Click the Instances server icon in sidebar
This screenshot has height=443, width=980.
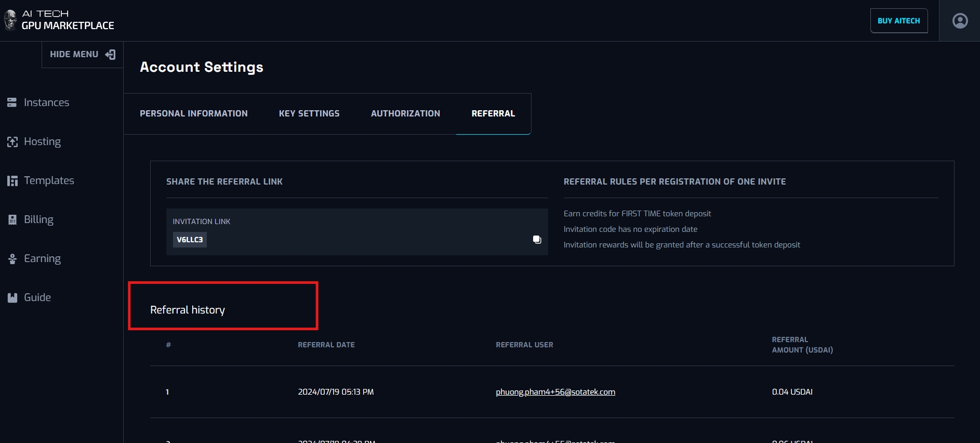tap(12, 103)
